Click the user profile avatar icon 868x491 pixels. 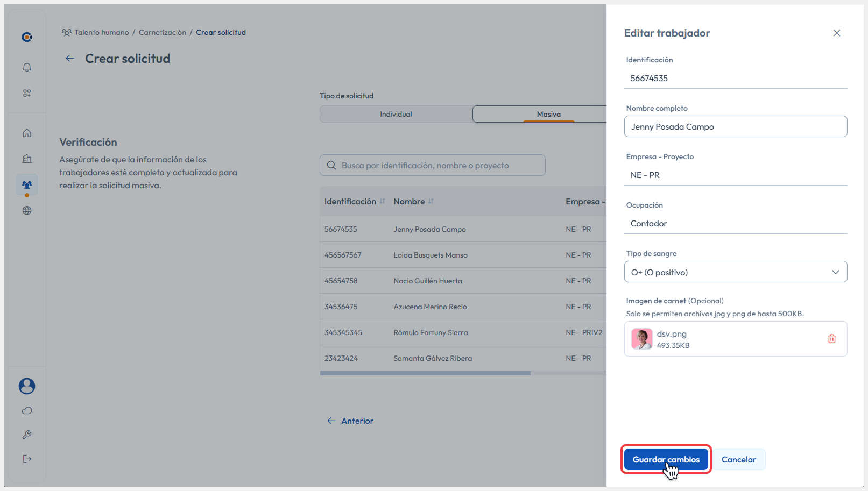click(27, 386)
